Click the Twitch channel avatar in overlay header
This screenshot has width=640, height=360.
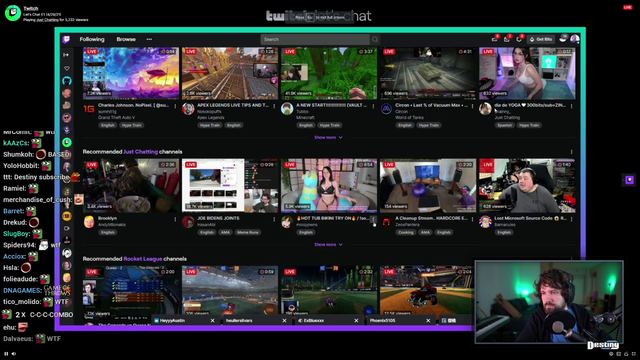click(x=13, y=13)
